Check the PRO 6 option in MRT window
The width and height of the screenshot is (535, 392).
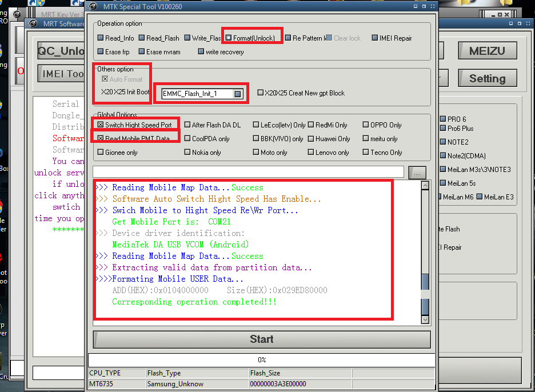[443, 119]
